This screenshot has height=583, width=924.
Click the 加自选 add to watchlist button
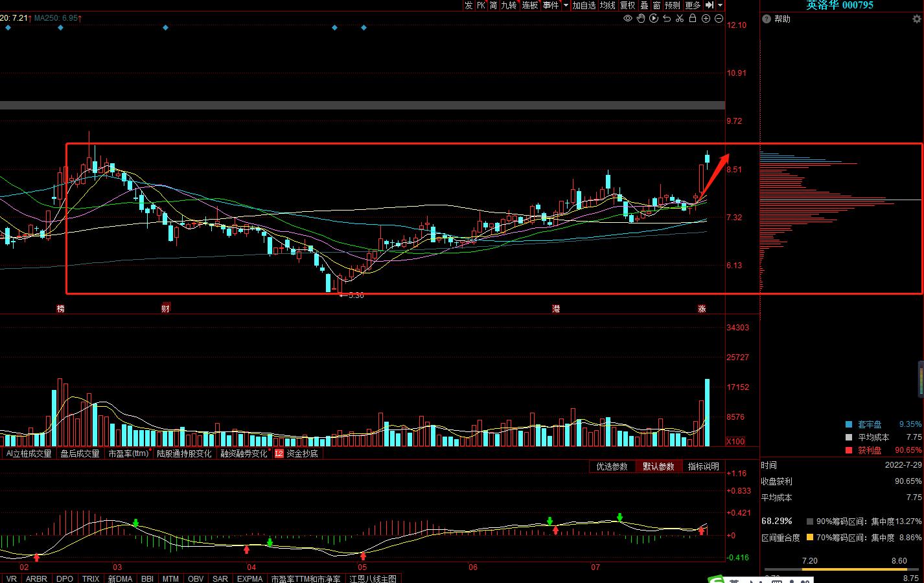pyautogui.click(x=584, y=5)
